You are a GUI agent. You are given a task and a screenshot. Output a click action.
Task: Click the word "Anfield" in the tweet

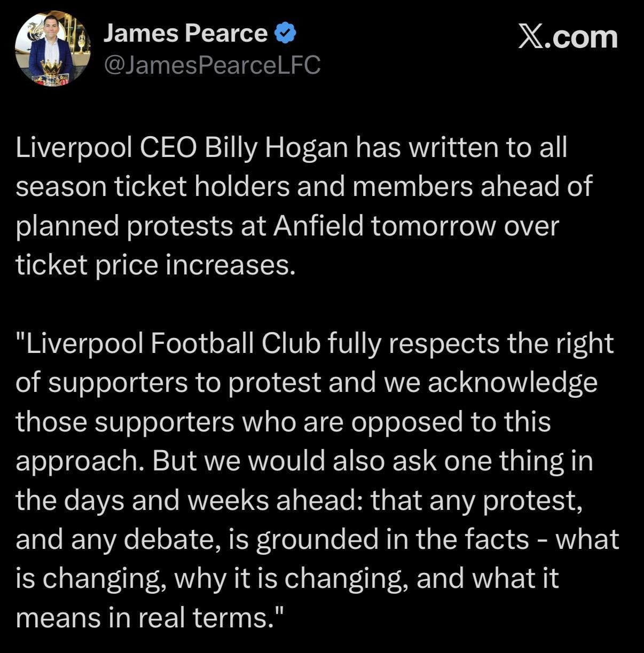click(x=319, y=226)
